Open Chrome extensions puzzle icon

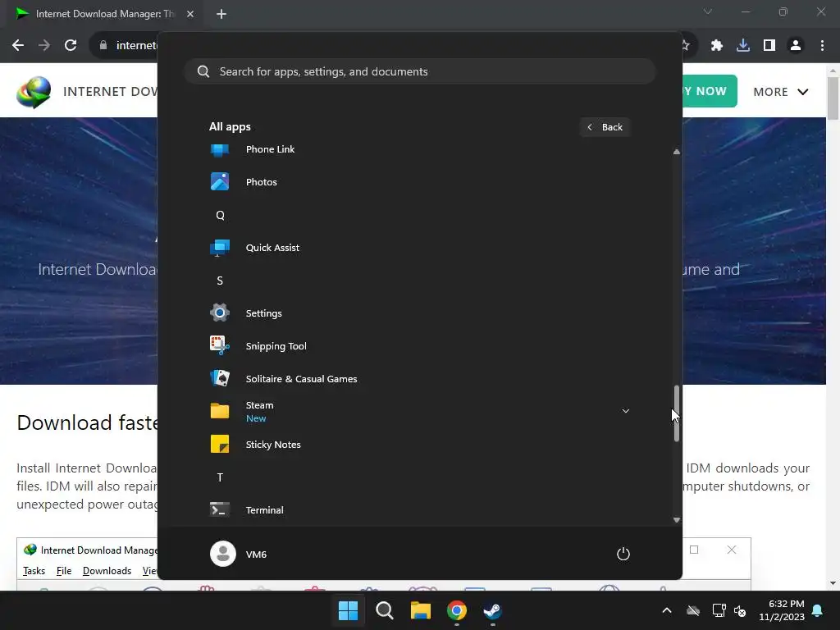click(716, 46)
